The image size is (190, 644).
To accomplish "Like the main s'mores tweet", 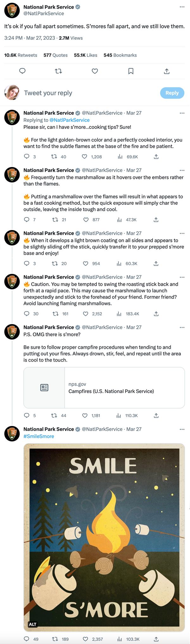I will point(95,71).
